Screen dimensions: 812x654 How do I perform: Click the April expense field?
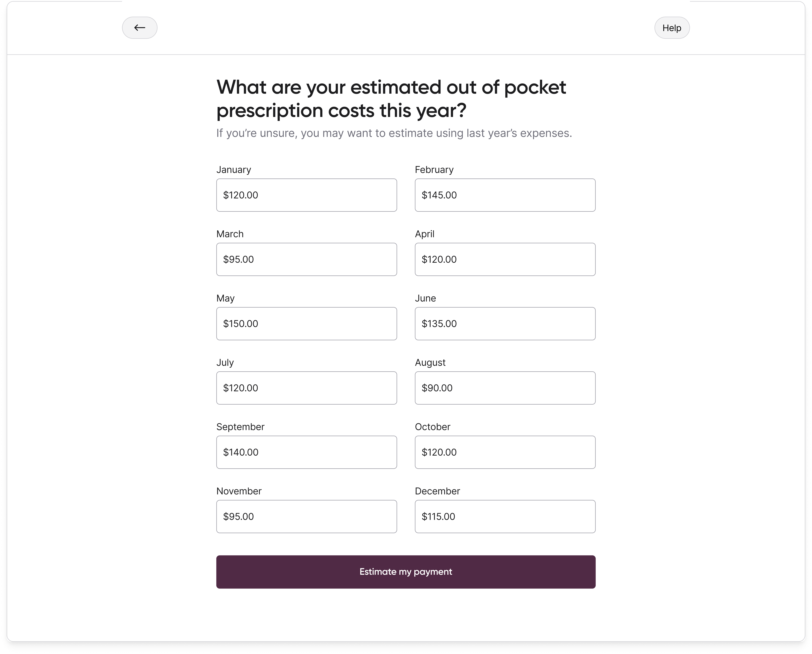point(505,259)
